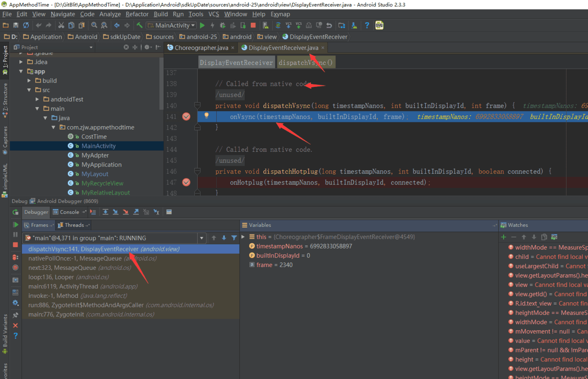
Task: Expand the 'this' variable node
Action: (x=243, y=237)
